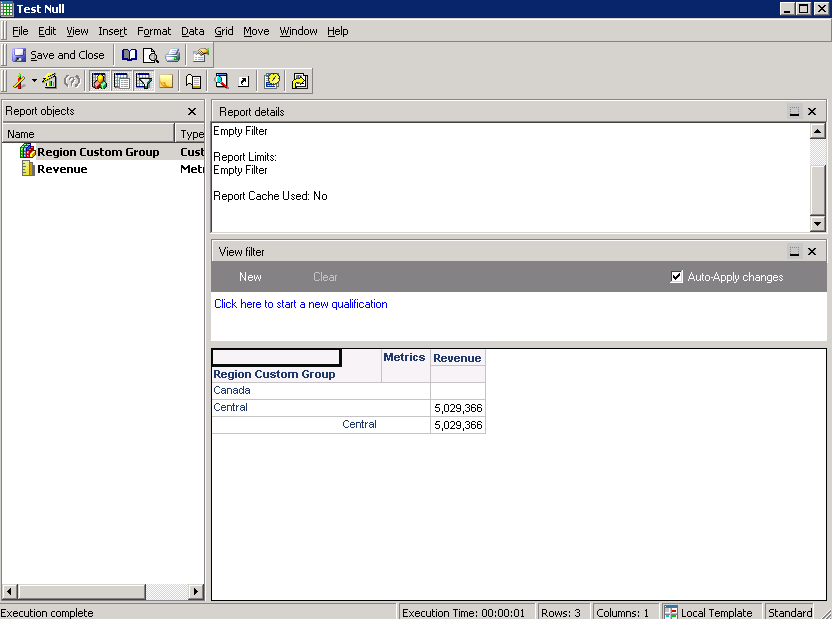Screen dimensions: 832x619
Task: Click the magnifier search toolbar icon
Action: tap(222, 81)
